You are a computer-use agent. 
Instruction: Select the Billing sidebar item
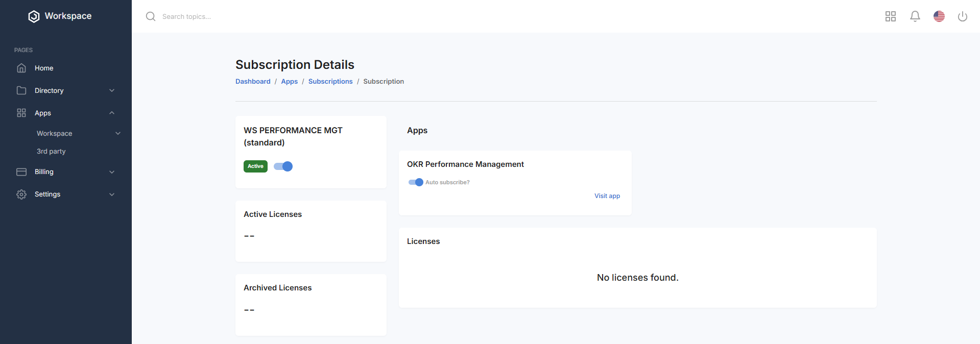click(44, 172)
